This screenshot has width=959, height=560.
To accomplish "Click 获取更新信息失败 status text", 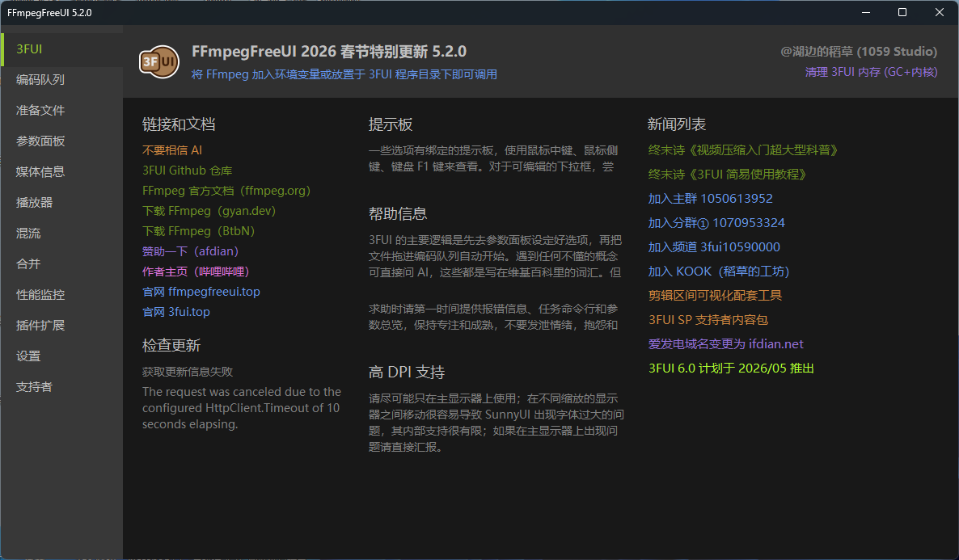I will pos(187,372).
